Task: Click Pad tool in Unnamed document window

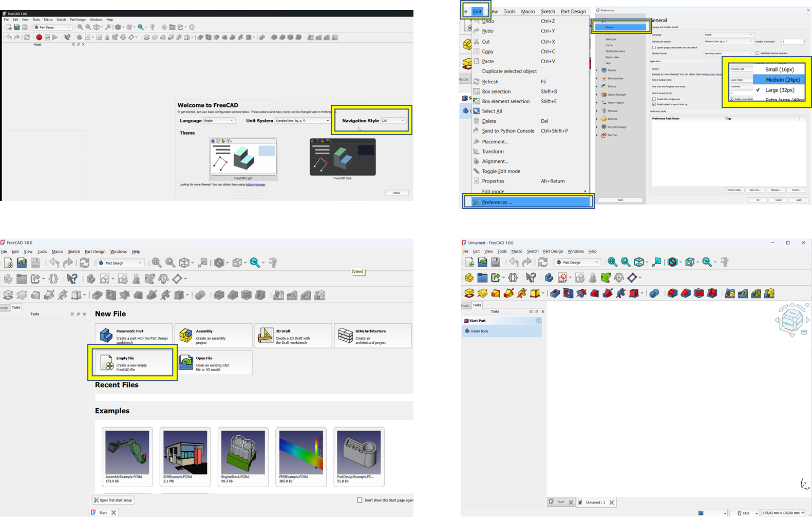Action: click(x=469, y=293)
